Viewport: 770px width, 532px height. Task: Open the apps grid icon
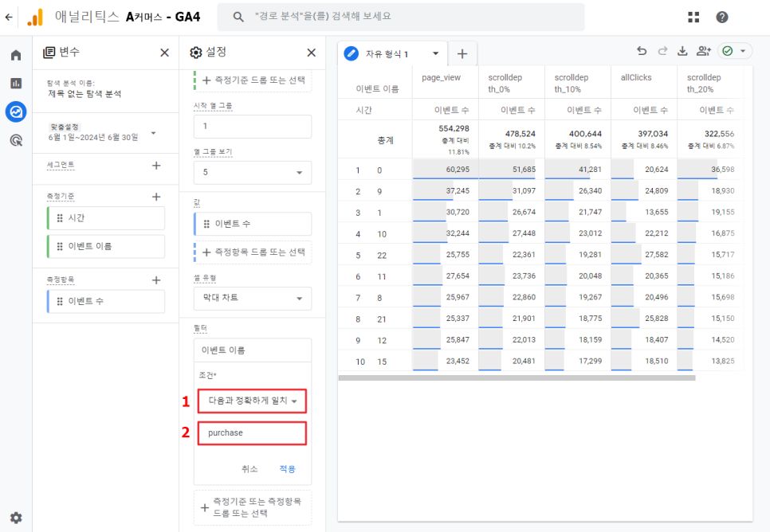coord(693,18)
